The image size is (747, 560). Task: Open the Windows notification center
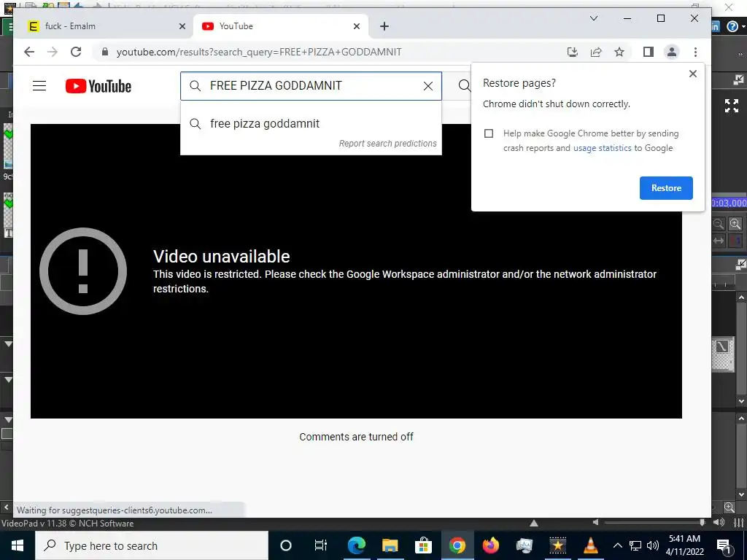point(724,545)
